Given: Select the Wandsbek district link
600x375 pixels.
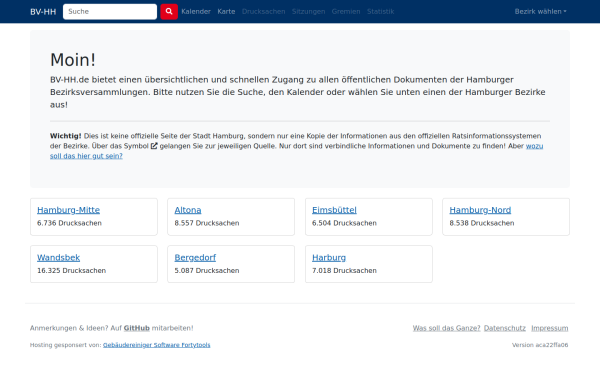Looking at the screenshot, I should point(59,258).
